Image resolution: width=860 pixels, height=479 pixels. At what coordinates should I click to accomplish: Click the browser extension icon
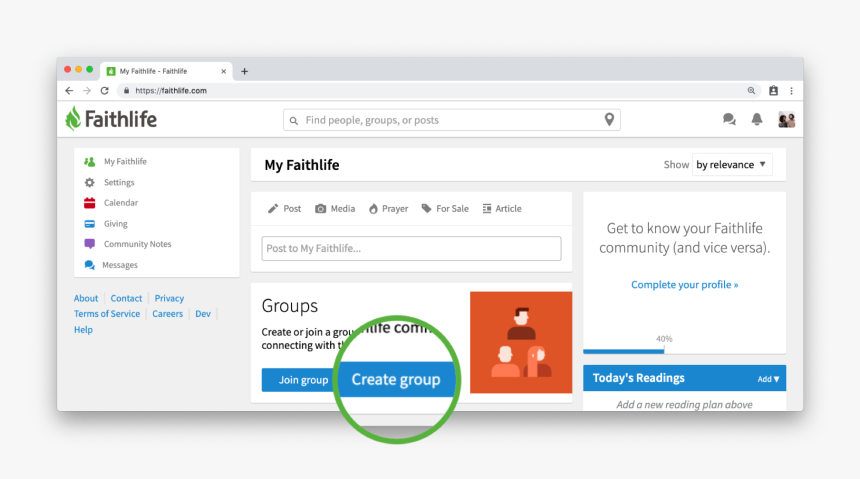[x=773, y=91]
